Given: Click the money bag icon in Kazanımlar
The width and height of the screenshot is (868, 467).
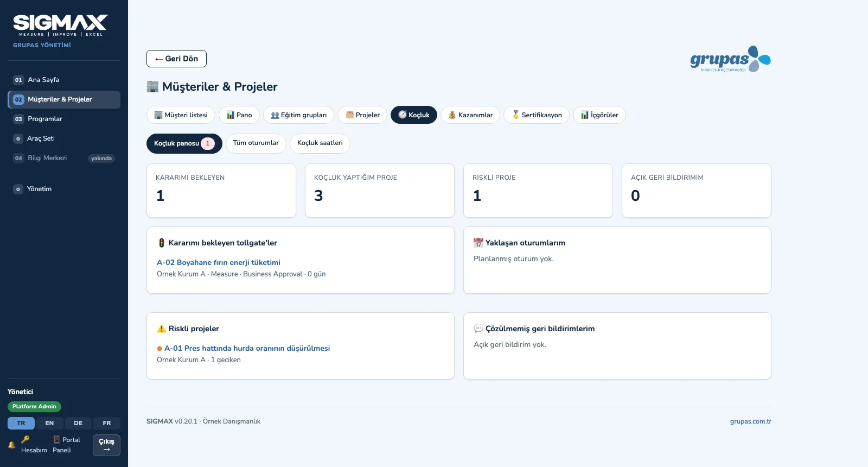Looking at the screenshot, I should (x=452, y=115).
